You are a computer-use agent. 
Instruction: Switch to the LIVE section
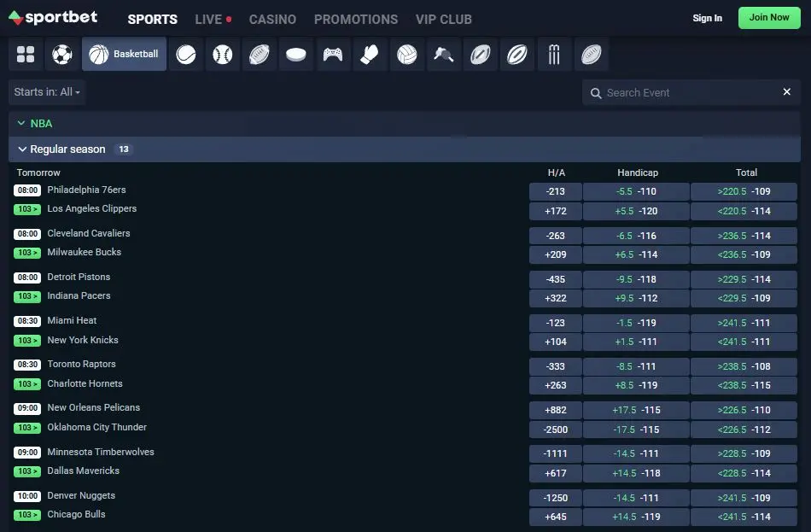[207, 19]
